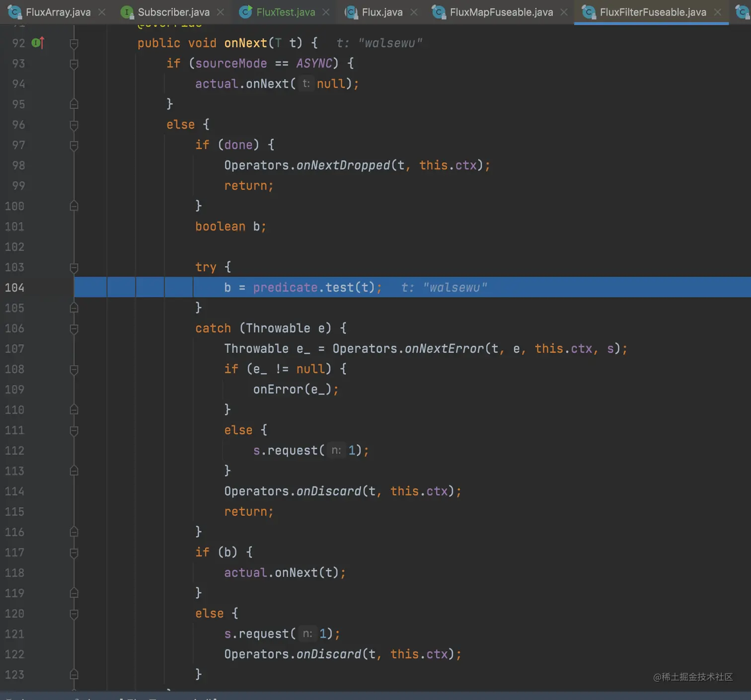
Task: Click 'onError(e_);' call on line 109
Action: click(x=296, y=389)
